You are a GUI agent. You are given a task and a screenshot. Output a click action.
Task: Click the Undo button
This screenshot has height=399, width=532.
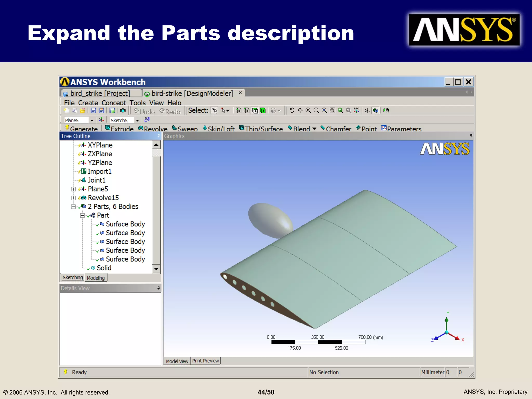[144, 111]
